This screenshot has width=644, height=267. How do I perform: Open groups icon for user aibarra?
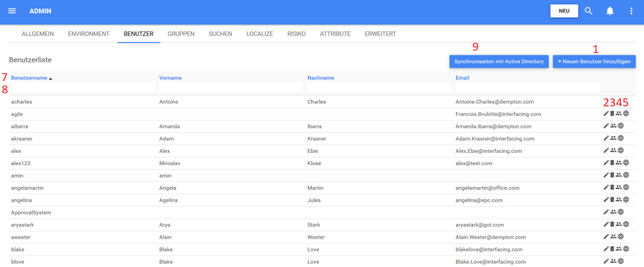[613, 126]
